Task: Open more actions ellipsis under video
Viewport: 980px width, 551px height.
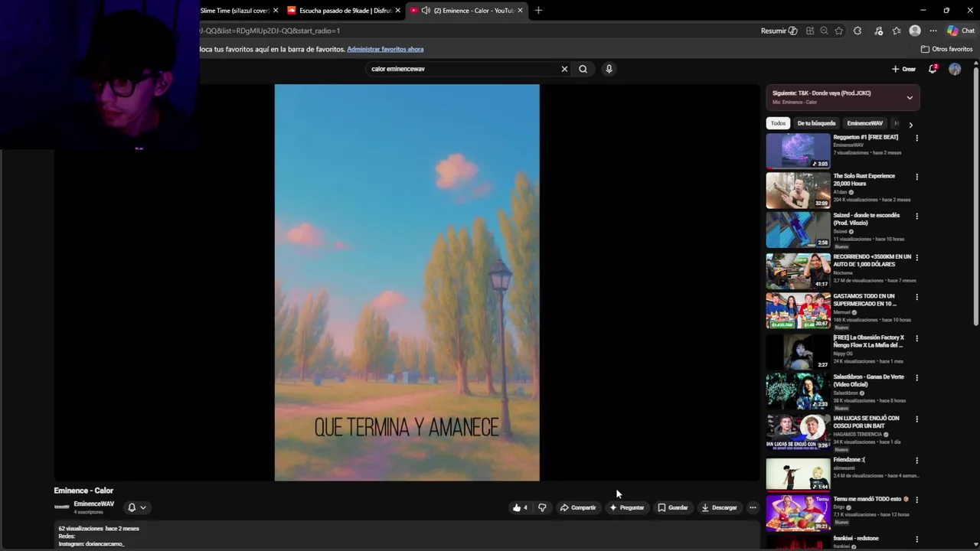Action: click(x=753, y=507)
